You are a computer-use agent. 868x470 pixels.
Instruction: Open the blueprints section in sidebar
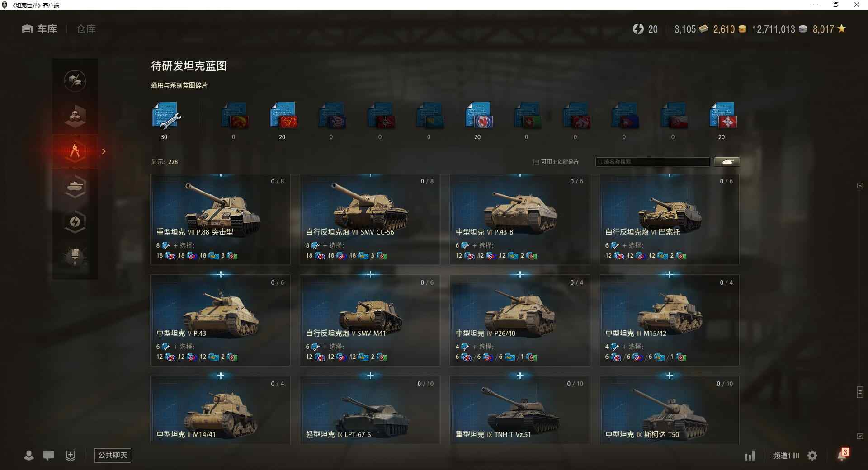pyautogui.click(x=75, y=151)
